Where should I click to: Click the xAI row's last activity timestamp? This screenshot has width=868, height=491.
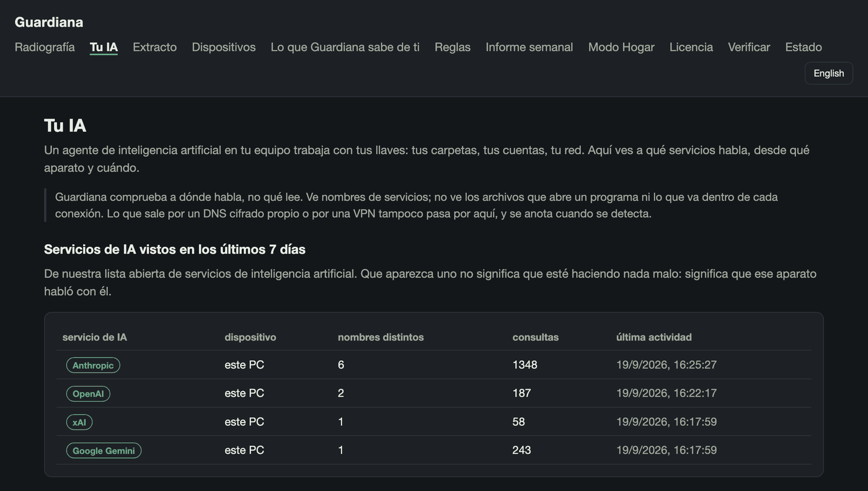(x=666, y=422)
